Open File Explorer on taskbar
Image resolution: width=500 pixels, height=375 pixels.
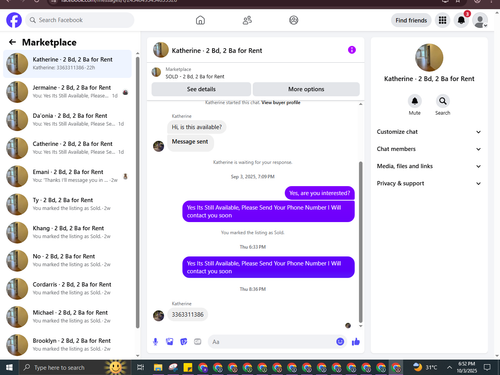(158, 367)
